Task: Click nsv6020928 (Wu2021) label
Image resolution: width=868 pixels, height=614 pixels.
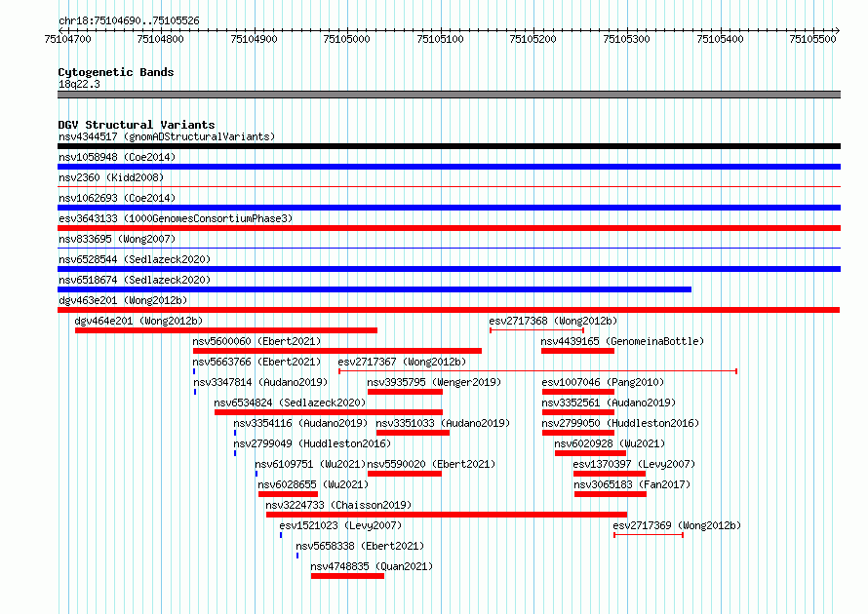Action: click(x=610, y=443)
